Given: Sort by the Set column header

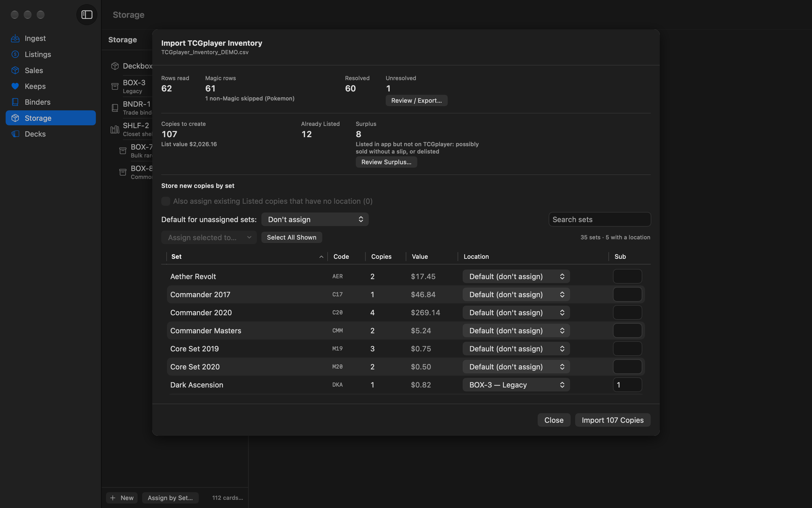Looking at the screenshot, I should 247,257.
